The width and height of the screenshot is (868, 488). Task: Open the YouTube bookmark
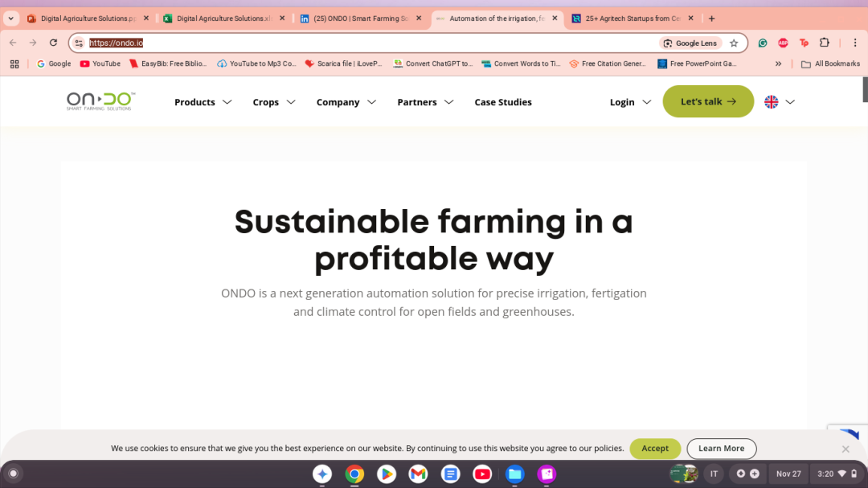click(100, 64)
